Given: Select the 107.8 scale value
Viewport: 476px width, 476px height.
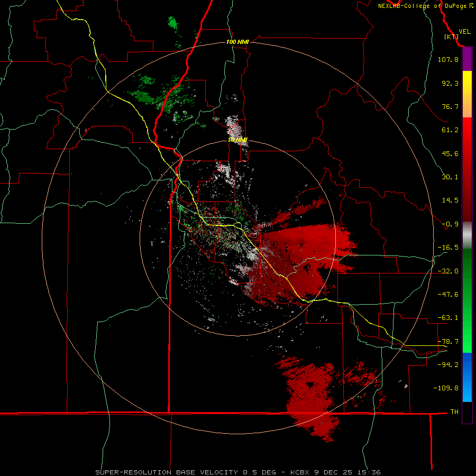Looking at the screenshot, I should click(448, 59).
